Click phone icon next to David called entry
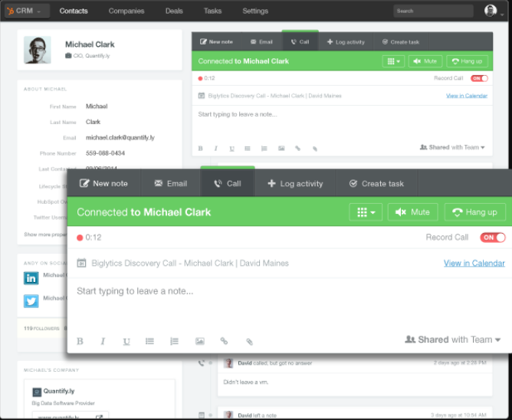This screenshot has width=512, height=420. [202, 363]
